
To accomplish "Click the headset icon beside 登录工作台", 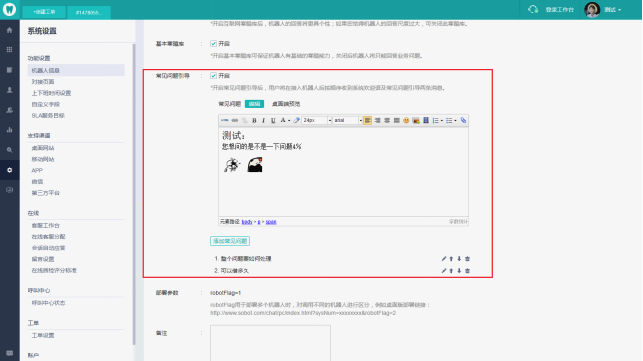I will pos(533,9).
